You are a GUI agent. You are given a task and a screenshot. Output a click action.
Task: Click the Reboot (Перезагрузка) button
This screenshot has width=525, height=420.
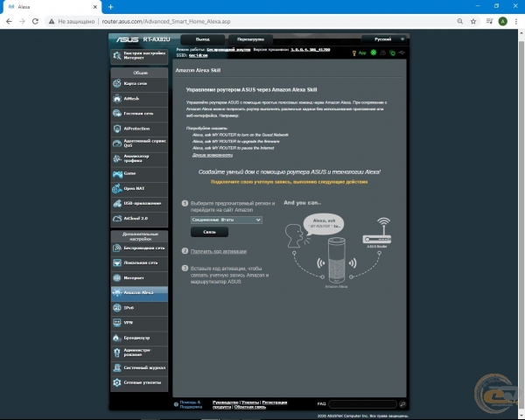coord(250,39)
